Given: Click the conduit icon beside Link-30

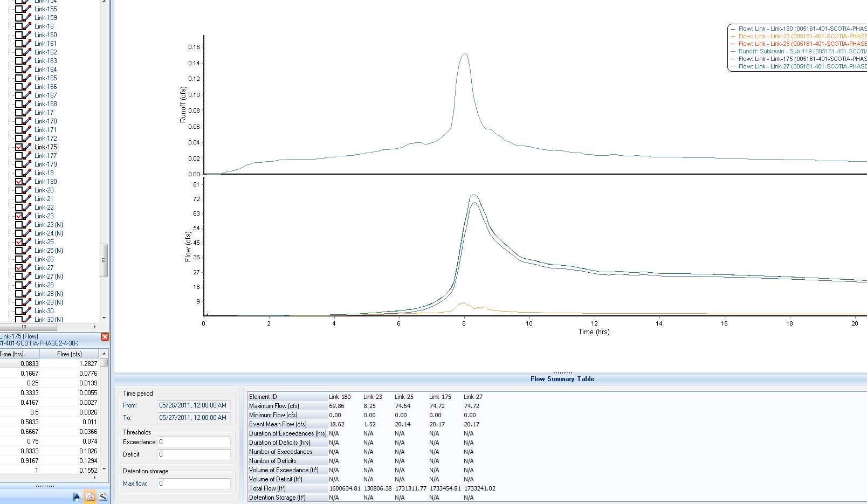Looking at the screenshot, I should (26, 310).
